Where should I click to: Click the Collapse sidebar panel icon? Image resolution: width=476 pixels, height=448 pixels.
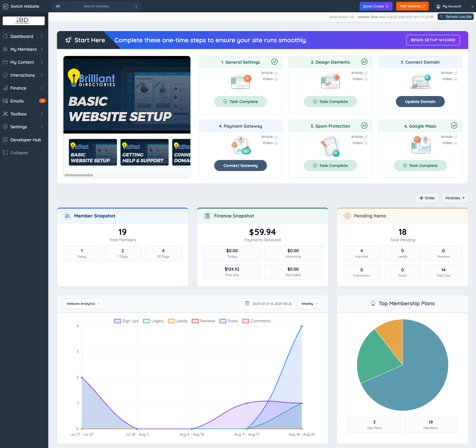tap(5, 153)
